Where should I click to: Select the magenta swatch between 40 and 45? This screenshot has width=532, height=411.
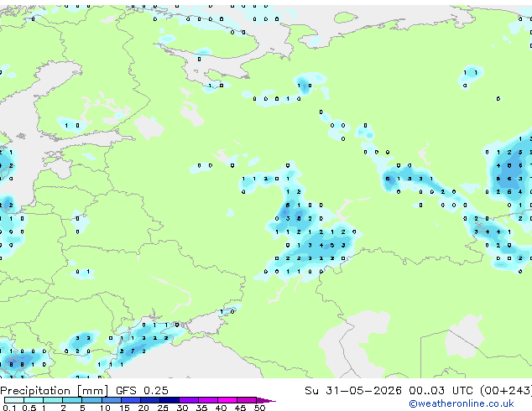(x=227, y=400)
